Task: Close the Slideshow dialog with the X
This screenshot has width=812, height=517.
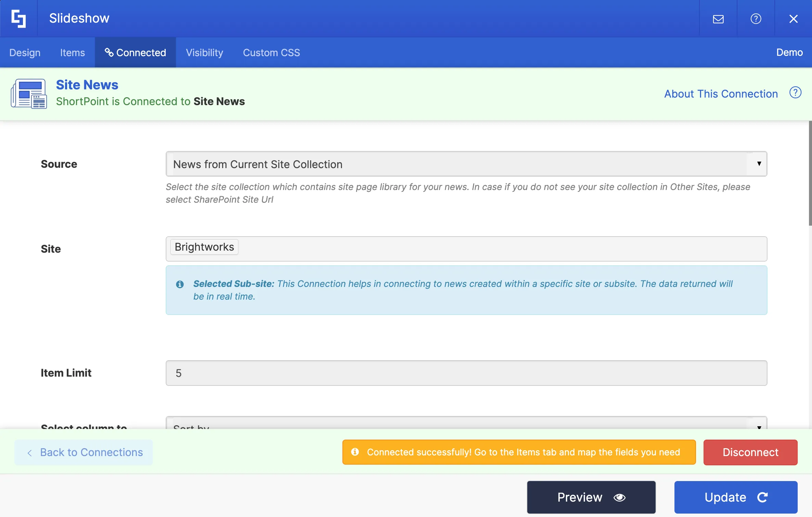Action: [x=794, y=19]
